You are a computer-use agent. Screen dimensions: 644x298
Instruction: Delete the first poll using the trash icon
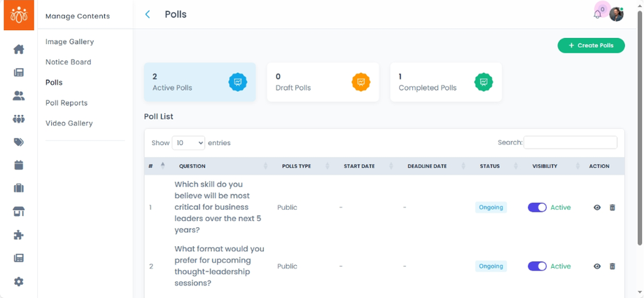[612, 208]
